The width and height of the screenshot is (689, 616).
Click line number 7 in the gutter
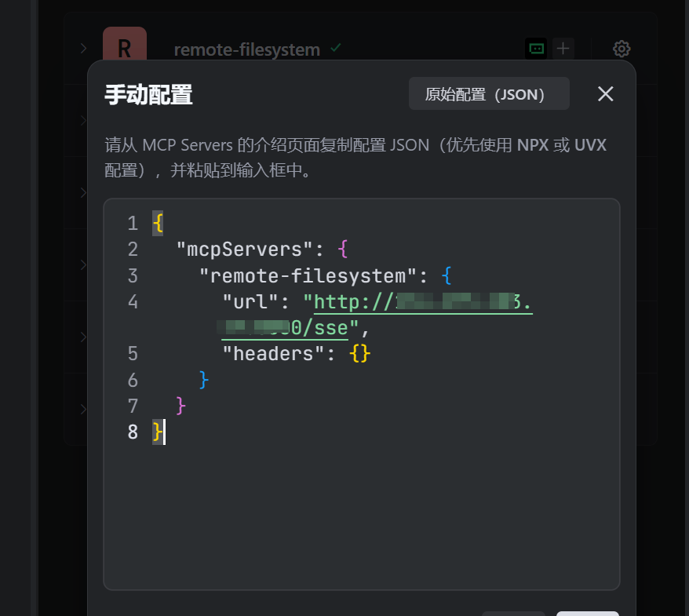[133, 406]
